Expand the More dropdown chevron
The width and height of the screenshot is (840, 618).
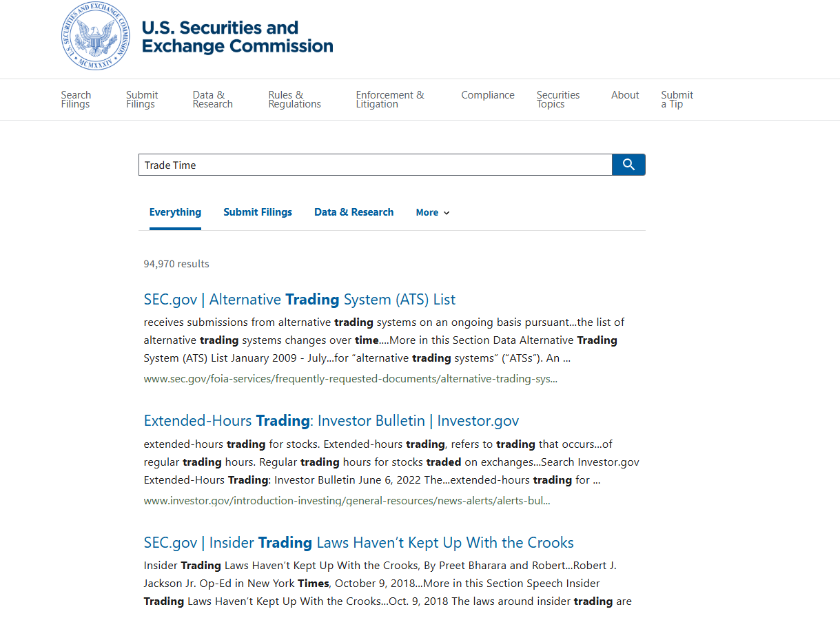(447, 213)
